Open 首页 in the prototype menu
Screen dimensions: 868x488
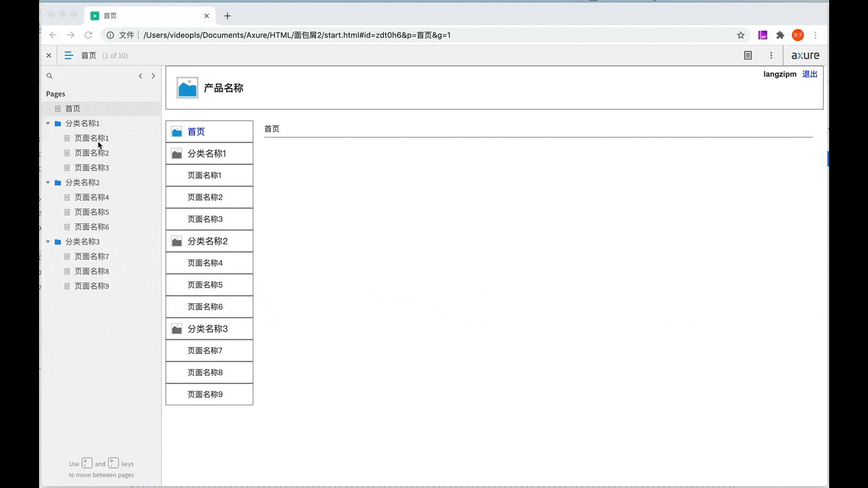196,131
